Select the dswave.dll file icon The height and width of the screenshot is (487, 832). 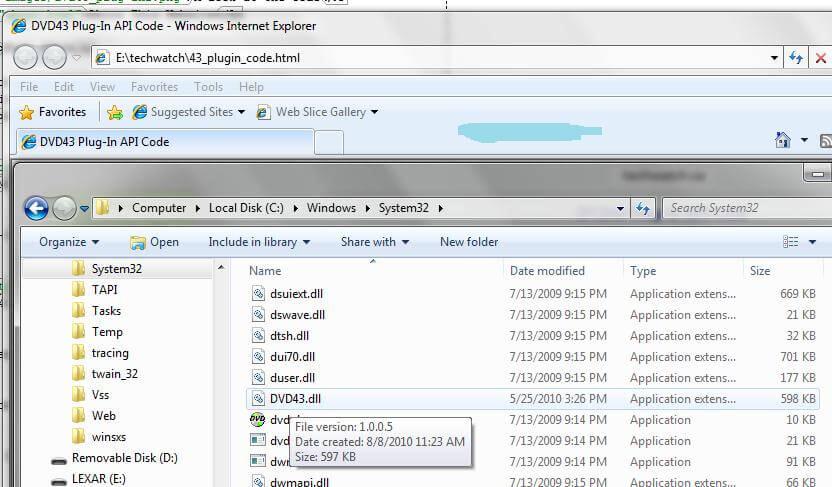click(x=258, y=315)
